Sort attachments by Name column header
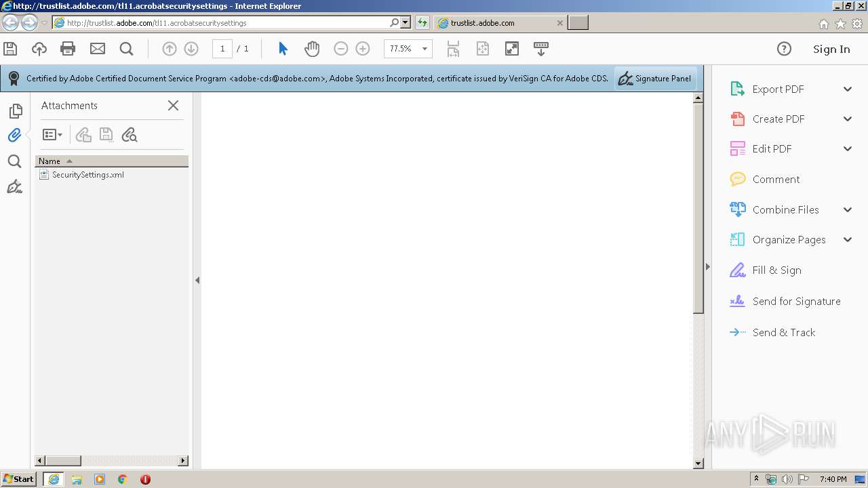This screenshot has width=868, height=488. (x=112, y=161)
